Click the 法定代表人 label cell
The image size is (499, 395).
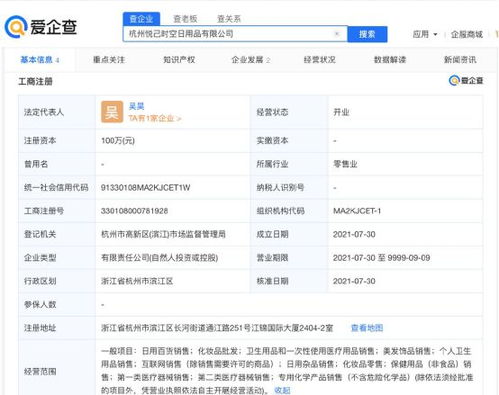coord(57,112)
